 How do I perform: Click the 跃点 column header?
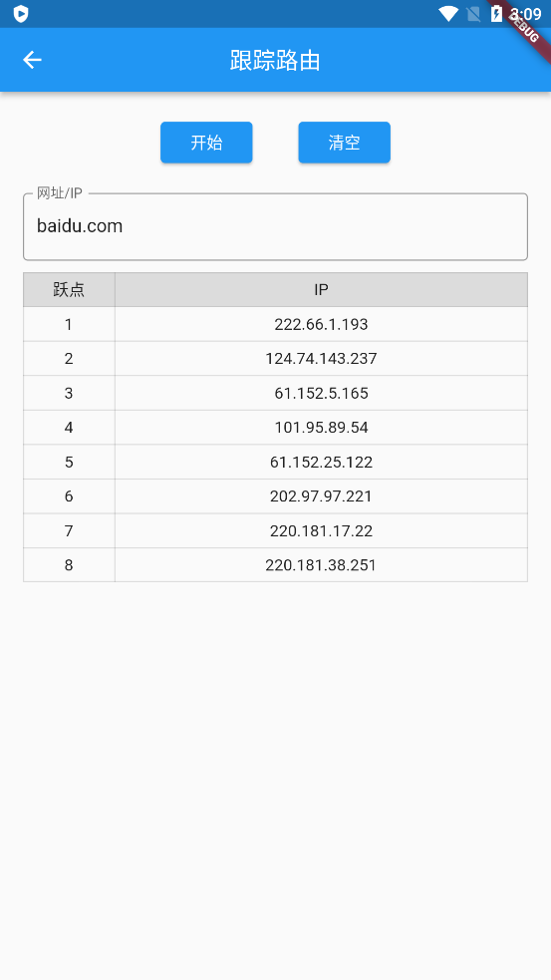(x=69, y=289)
